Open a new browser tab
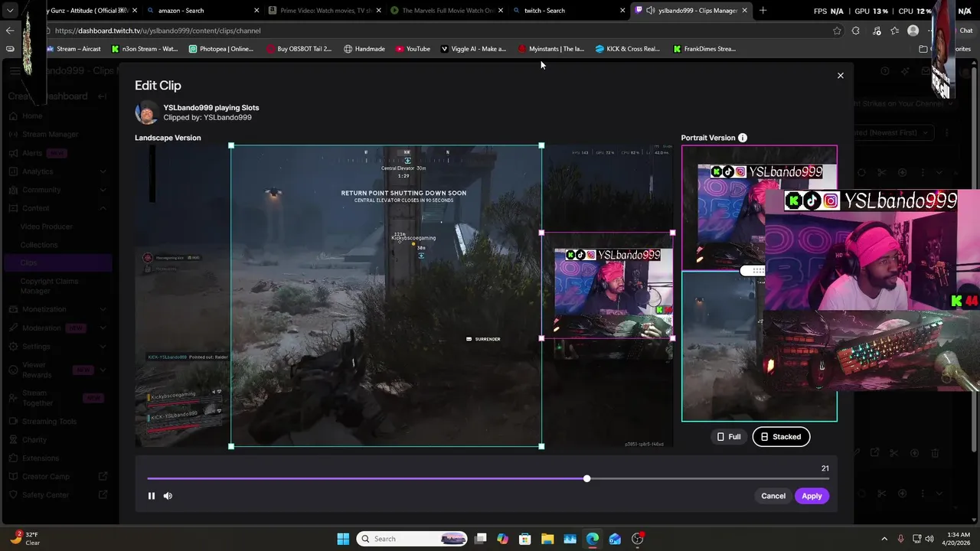980x551 pixels. click(763, 11)
